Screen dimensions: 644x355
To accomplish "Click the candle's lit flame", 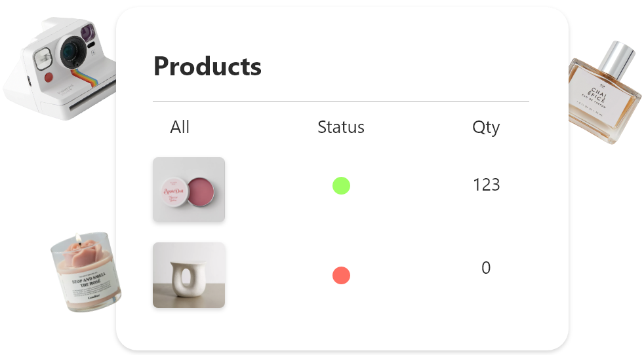I will [x=77, y=237].
